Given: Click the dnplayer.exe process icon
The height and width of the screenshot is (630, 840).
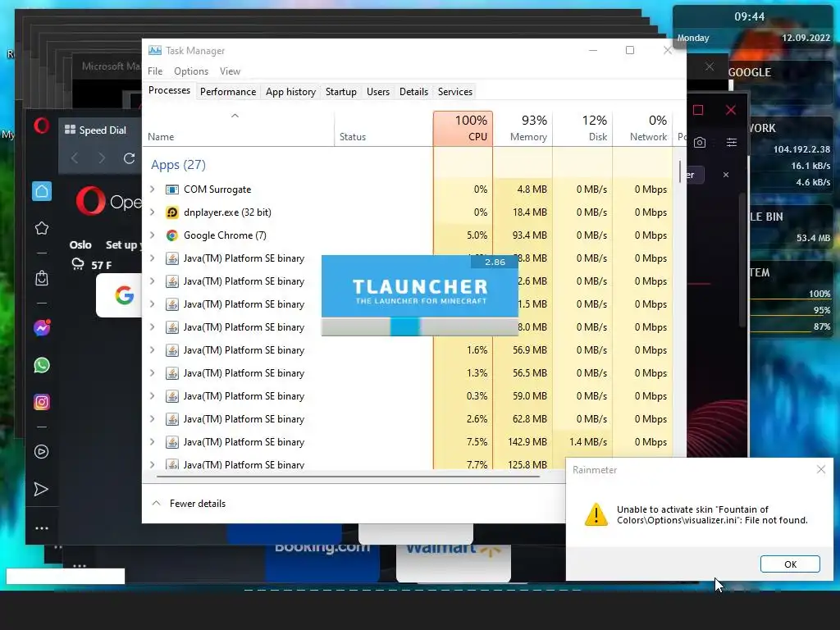Looking at the screenshot, I should point(172,212).
